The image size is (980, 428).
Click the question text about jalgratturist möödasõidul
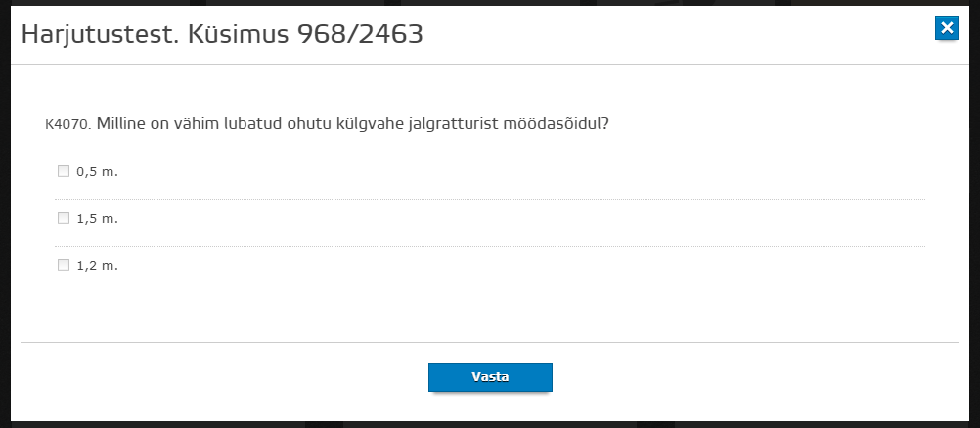352,124
